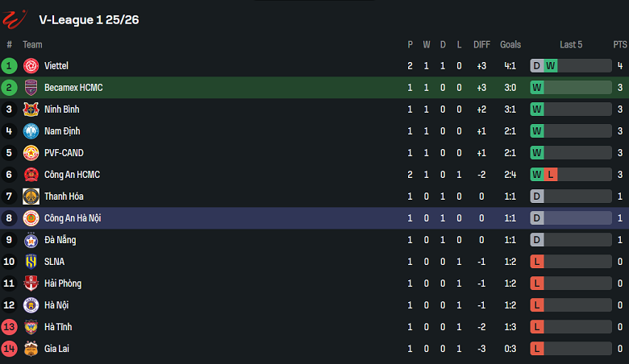
Task: Click the Ninh Bình team logo
Action: (x=31, y=110)
